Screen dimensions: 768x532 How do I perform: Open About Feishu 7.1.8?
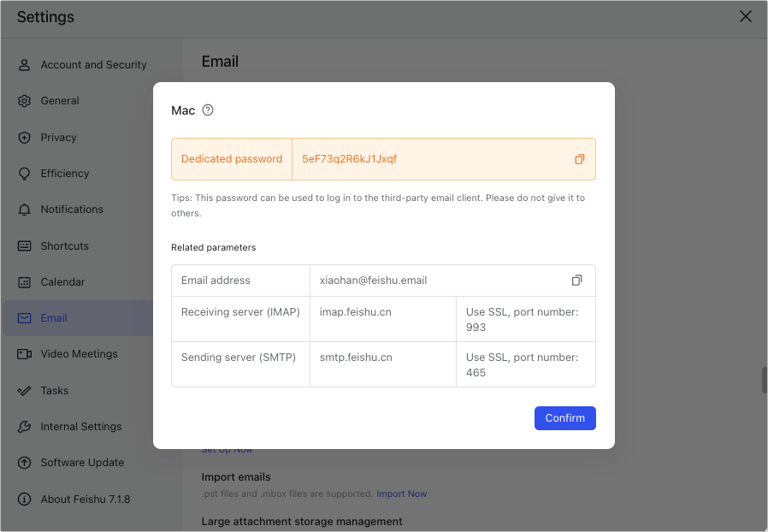24,499
